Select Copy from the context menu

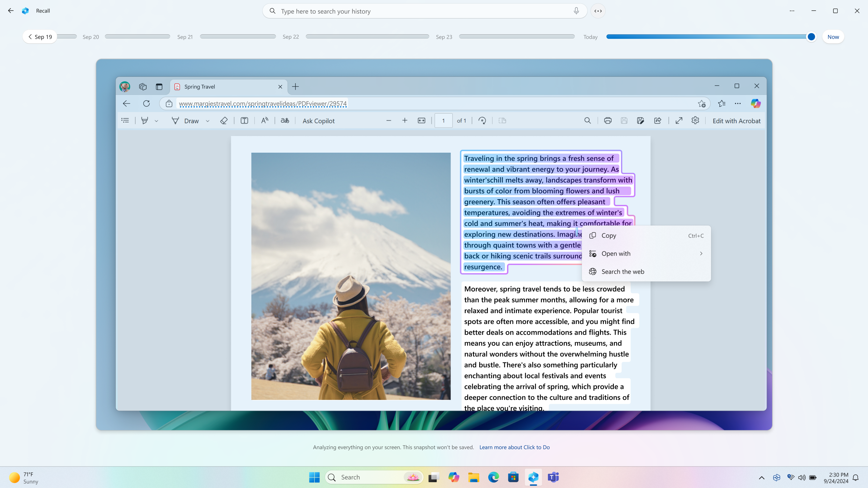(609, 235)
